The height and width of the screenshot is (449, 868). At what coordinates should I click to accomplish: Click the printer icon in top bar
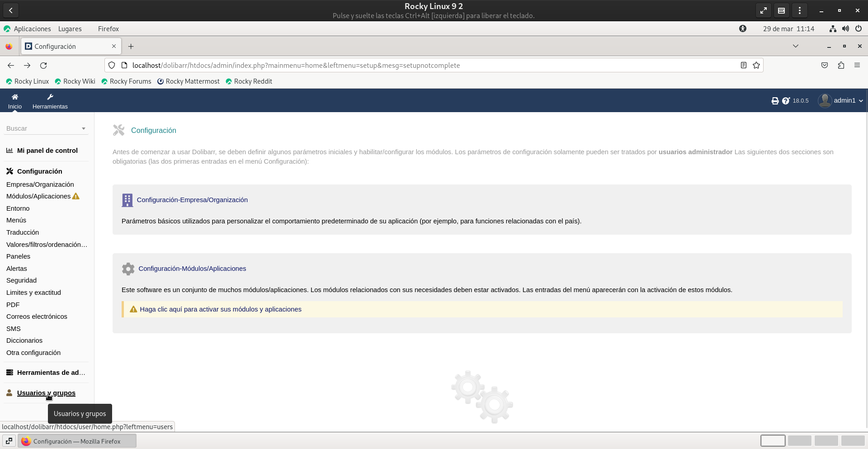pyautogui.click(x=775, y=101)
